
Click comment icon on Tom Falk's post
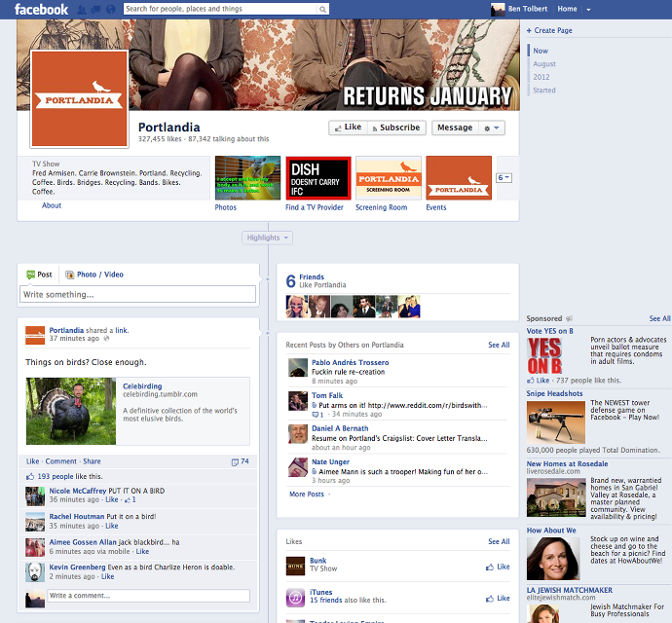316,415
